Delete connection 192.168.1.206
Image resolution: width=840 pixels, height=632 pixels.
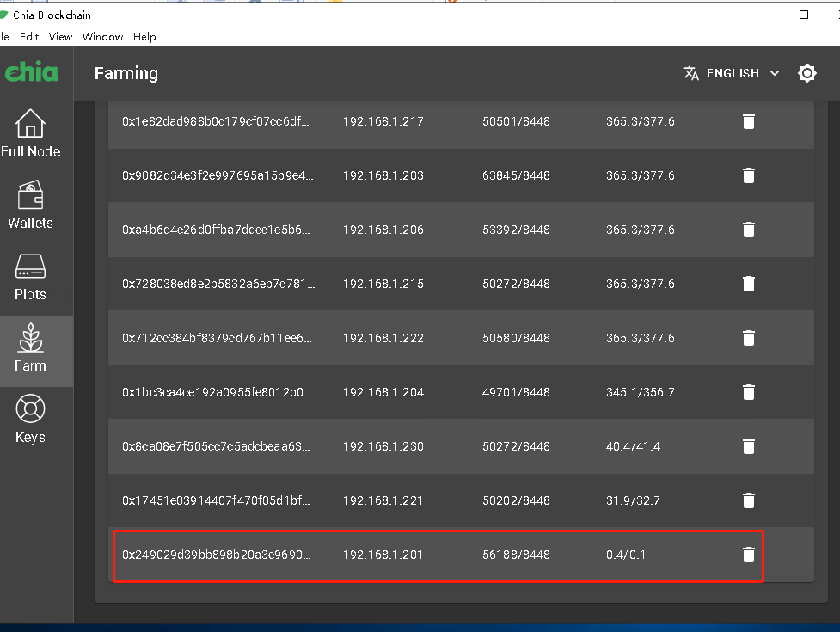[749, 230]
